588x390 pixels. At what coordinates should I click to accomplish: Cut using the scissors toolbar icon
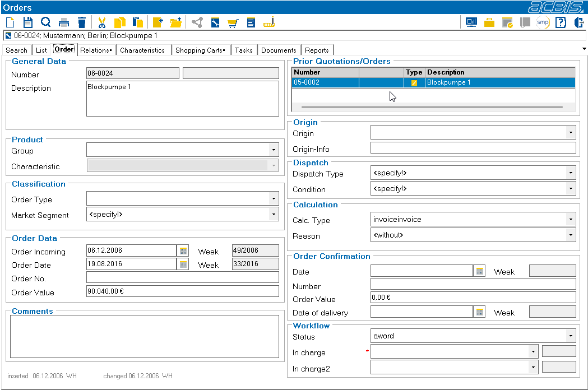[101, 22]
